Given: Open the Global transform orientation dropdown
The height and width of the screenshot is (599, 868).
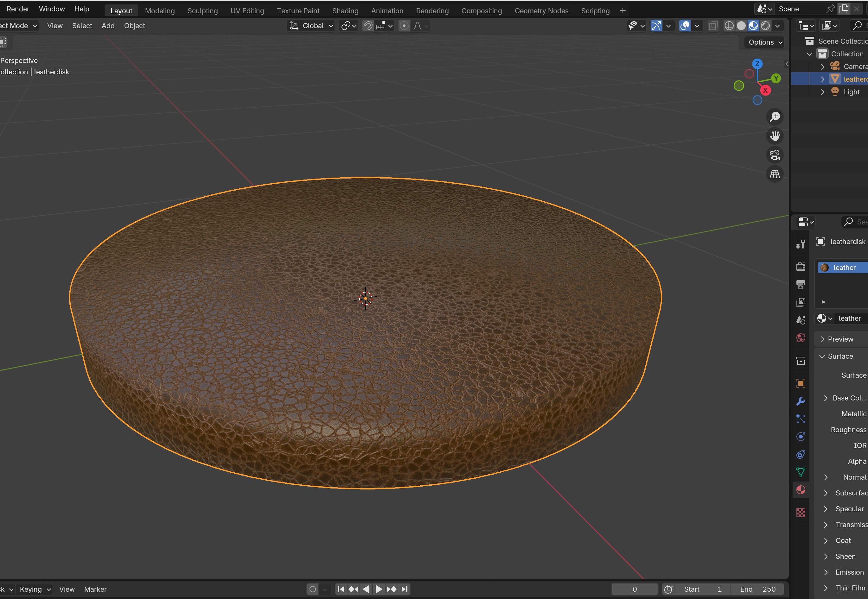Looking at the screenshot, I should pyautogui.click(x=311, y=26).
